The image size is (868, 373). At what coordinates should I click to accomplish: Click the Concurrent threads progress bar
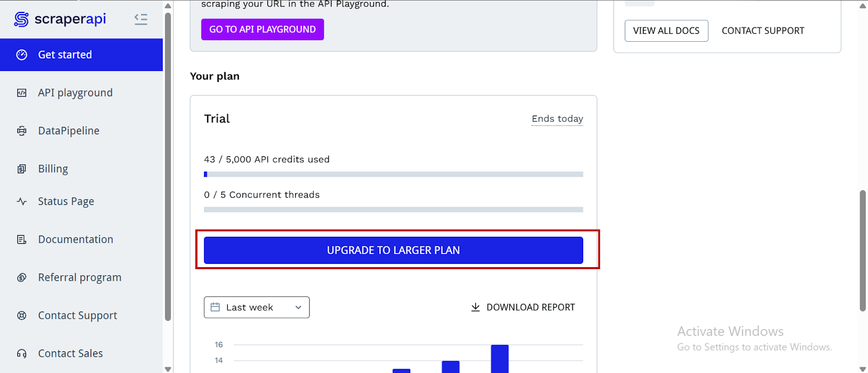[x=393, y=210]
